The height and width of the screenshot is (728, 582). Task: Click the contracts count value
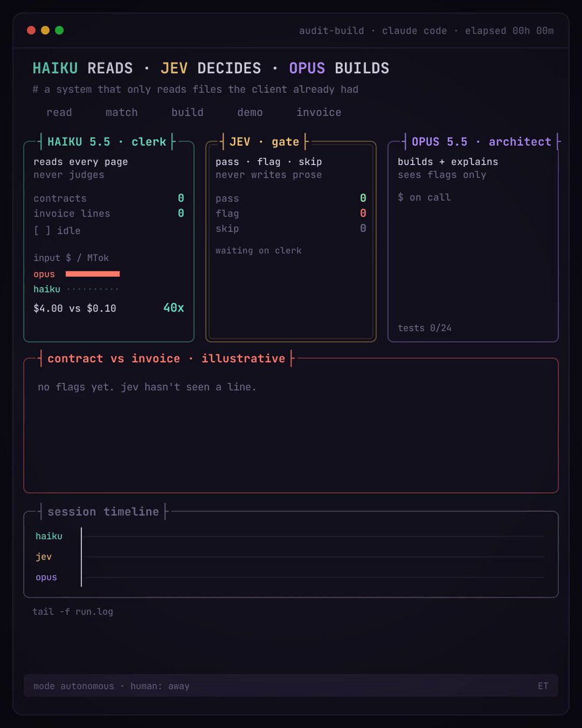(x=181, y=198)
